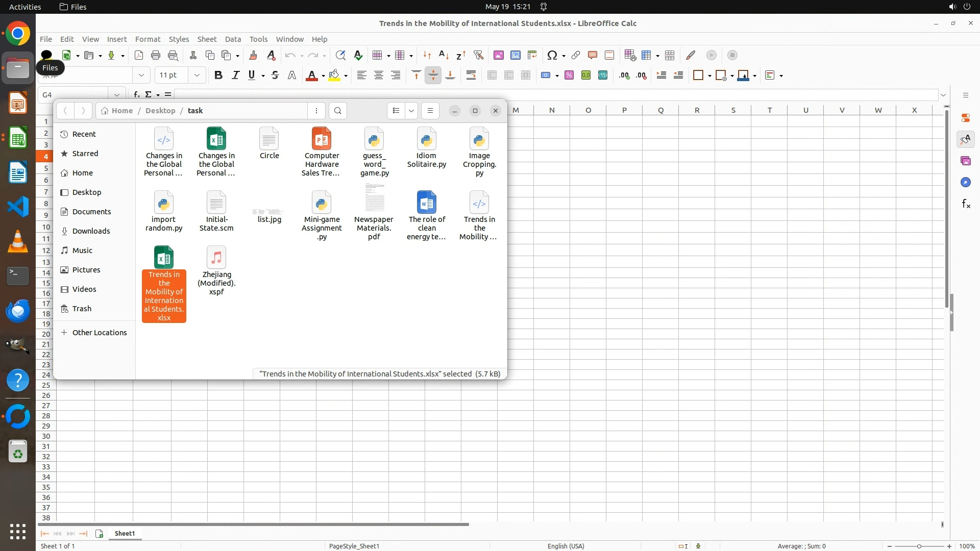Open Other Locations in Files sidebar
This screenshot has height=551, width=980.
tap(99, 333)
